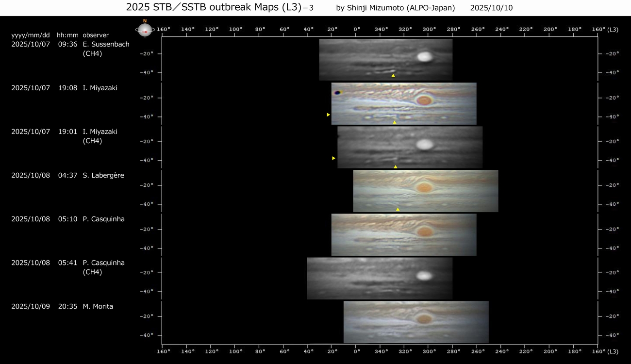Screen dimensions: 631x364
Task: Click the yellow right-arrow left of Miyazaki 19:08 map
Action: coord(329,115)
